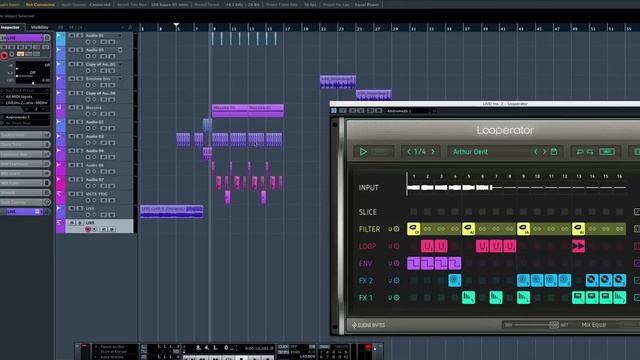The width and height of the screenshot is (640, 360).
Task: Click the Equal Power setting in top bar
Action: pyautogui.click(x=367, y=4)
